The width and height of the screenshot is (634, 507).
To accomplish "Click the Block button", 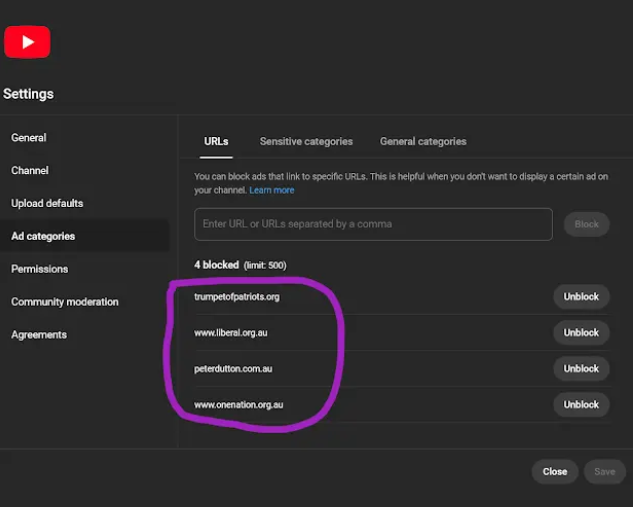I will [586, 224].
